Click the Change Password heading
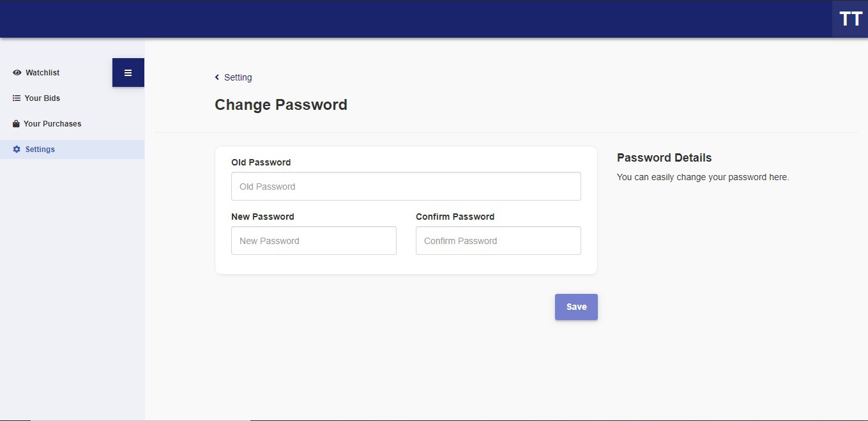The image size is (868, 421). (x=281, y=105)
